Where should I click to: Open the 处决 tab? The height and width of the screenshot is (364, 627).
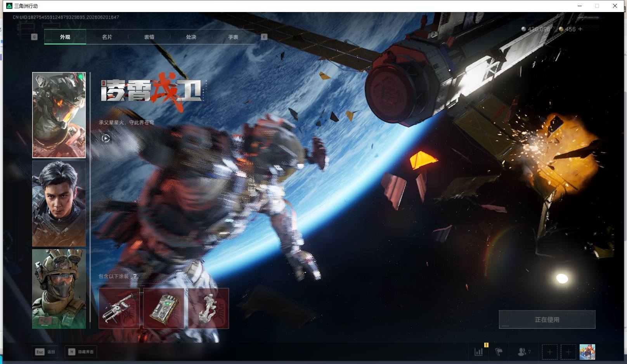tap(191, 37)
